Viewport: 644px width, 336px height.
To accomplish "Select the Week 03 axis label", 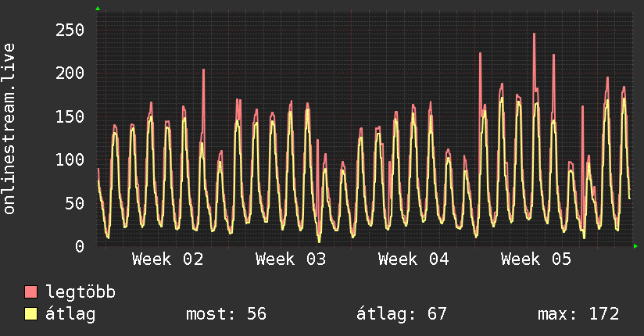I will (x=291, y=259).
